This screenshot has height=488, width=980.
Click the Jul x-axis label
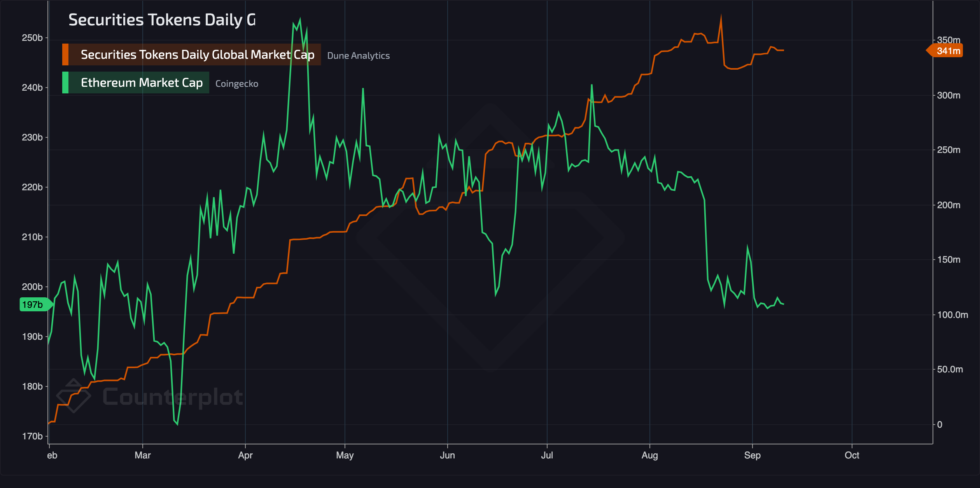(x=547, y=455)
